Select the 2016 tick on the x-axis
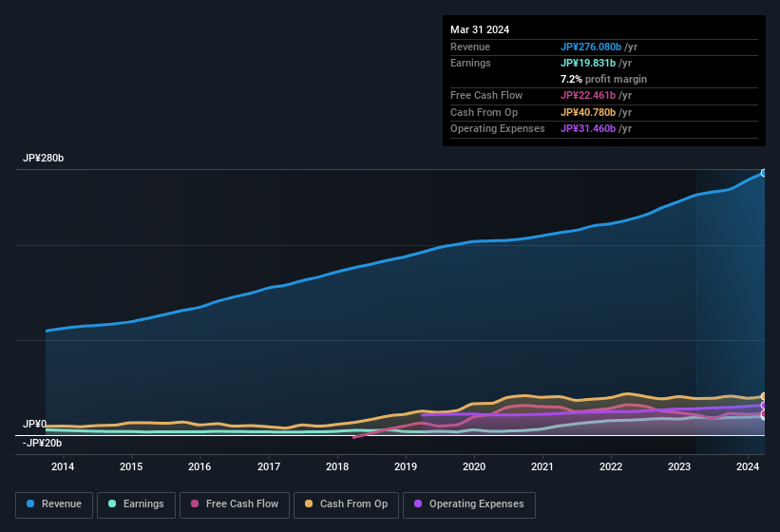This screenshot has height=532, width=780. [200, 466]
